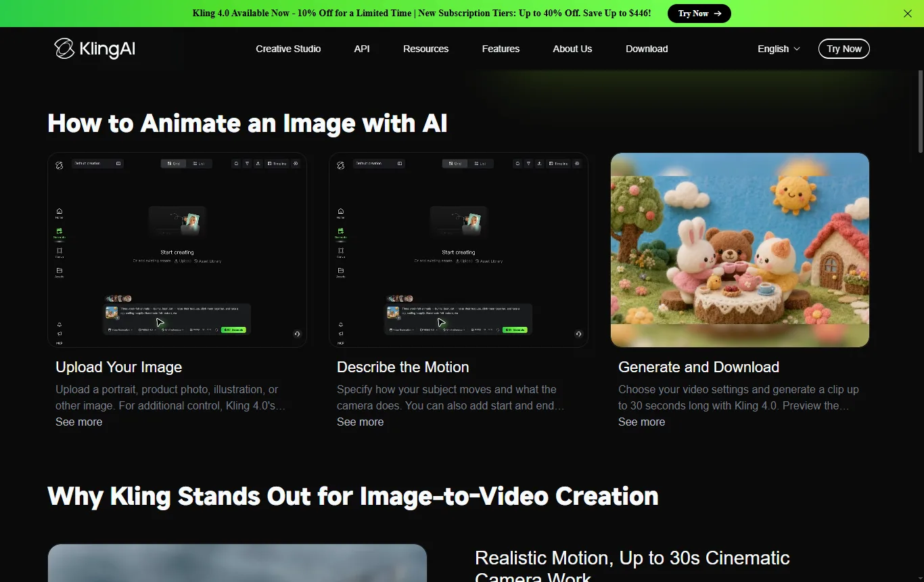The width and height of the screenshot is (924, 582).
Task: Click the Generate and Download heading
Action: pyautogui.click(x=699, y=367)
